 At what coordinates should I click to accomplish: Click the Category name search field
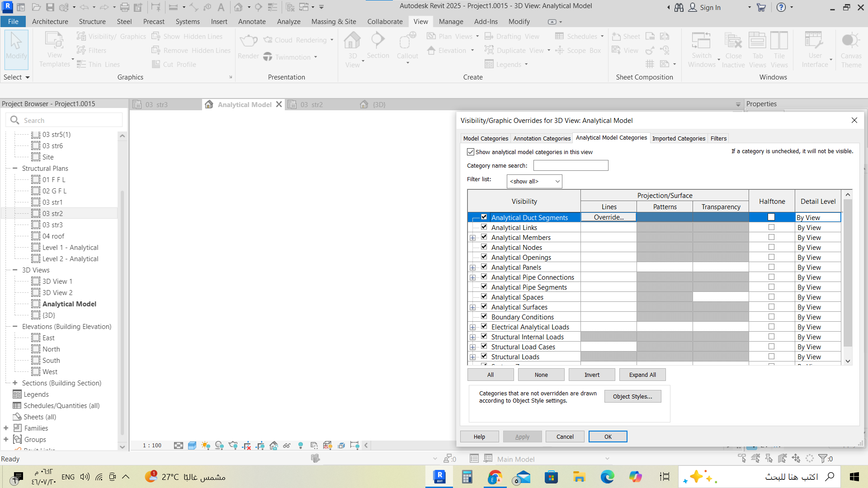click(x=571, y=165)
